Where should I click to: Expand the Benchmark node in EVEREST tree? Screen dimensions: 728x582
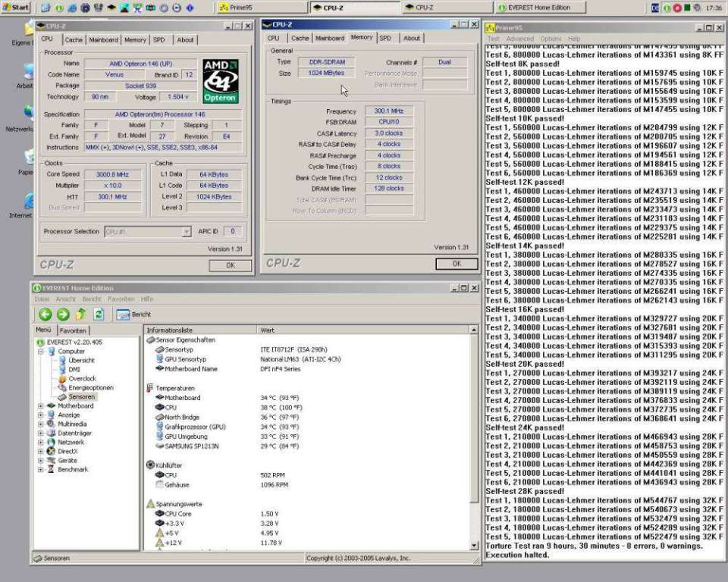[x=41, y=469]
